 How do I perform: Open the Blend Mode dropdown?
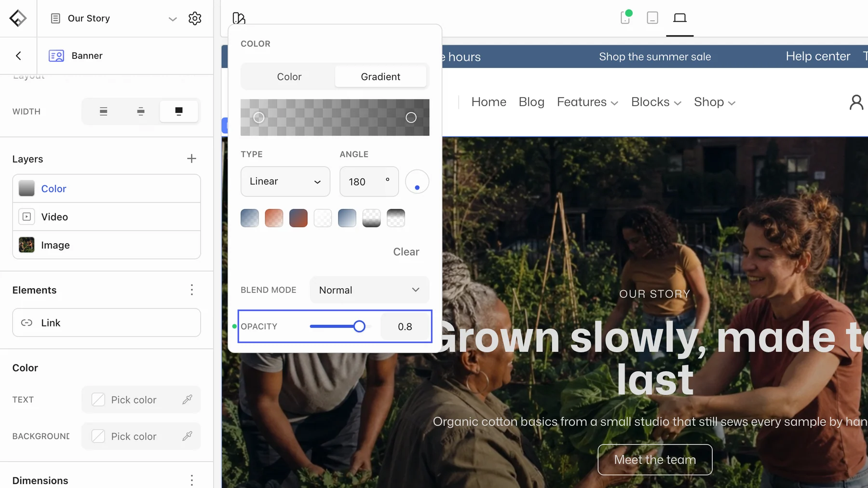369,290
